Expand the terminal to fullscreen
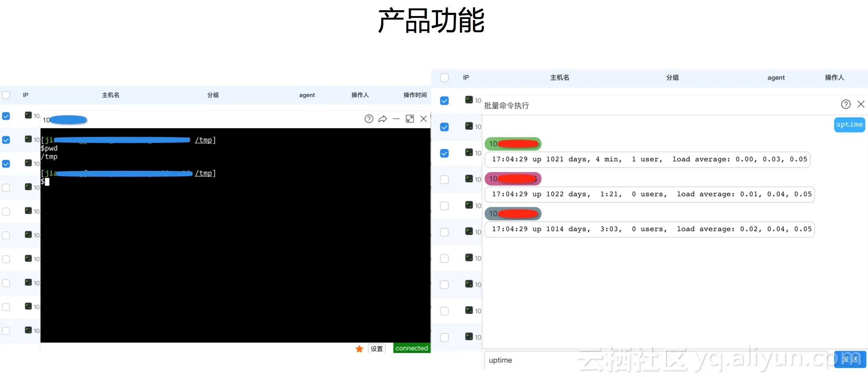 [410, 118]
